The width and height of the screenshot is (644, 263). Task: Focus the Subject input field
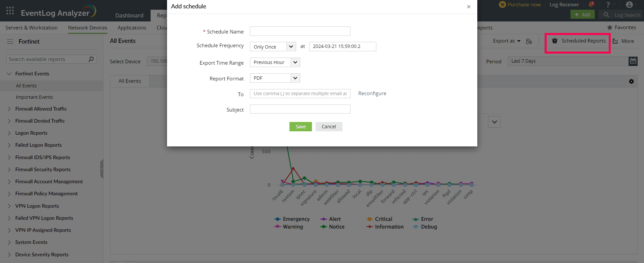click(x=300, y=109)
